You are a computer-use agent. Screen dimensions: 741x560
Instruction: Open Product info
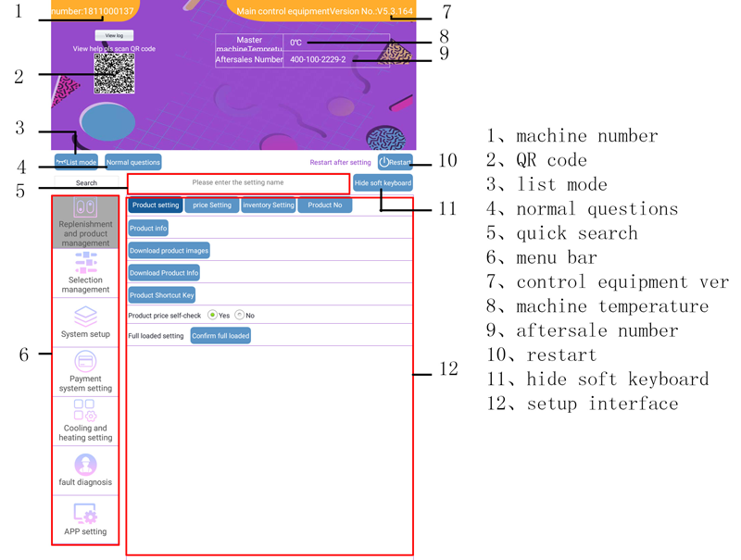coord(148,228)
